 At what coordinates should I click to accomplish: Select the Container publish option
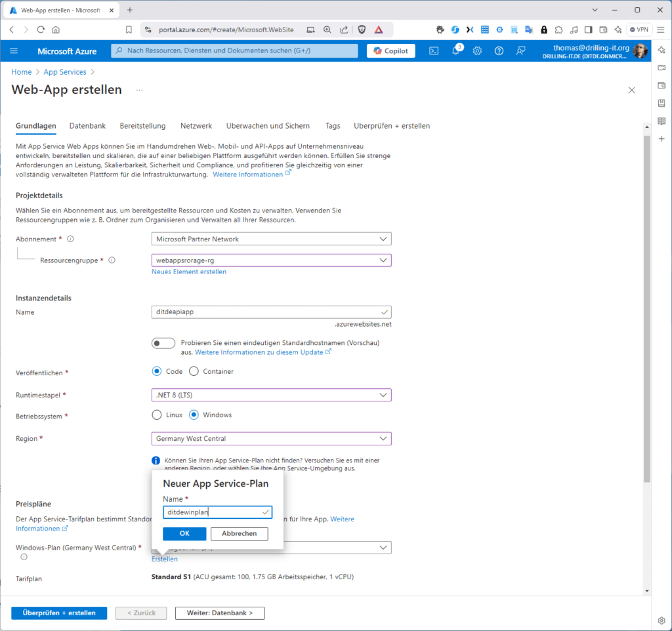(194, 371)
